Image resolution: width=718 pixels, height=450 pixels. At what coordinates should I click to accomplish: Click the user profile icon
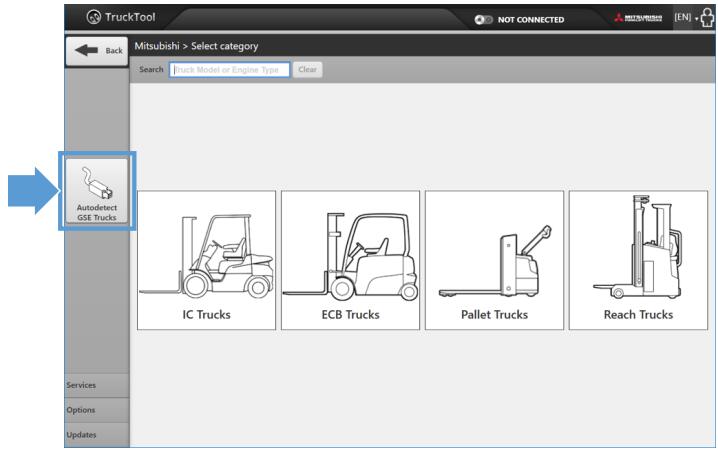click(x=707, y=18)
